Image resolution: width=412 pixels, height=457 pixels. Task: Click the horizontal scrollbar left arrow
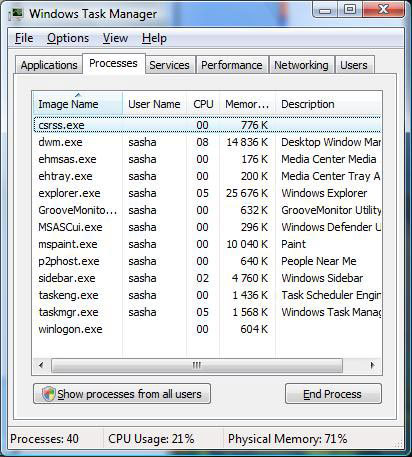click(x=41, y=365)
